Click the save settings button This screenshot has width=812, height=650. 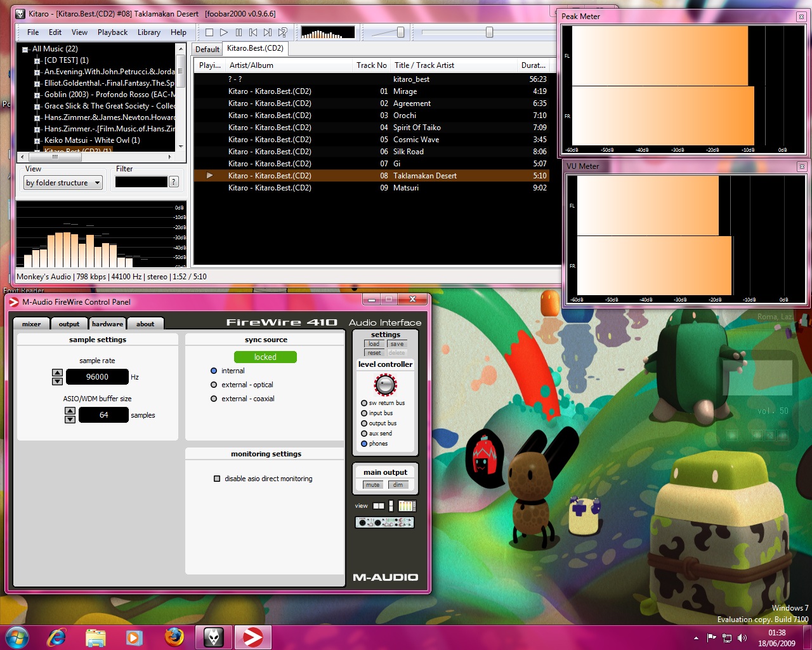(397, 344)
